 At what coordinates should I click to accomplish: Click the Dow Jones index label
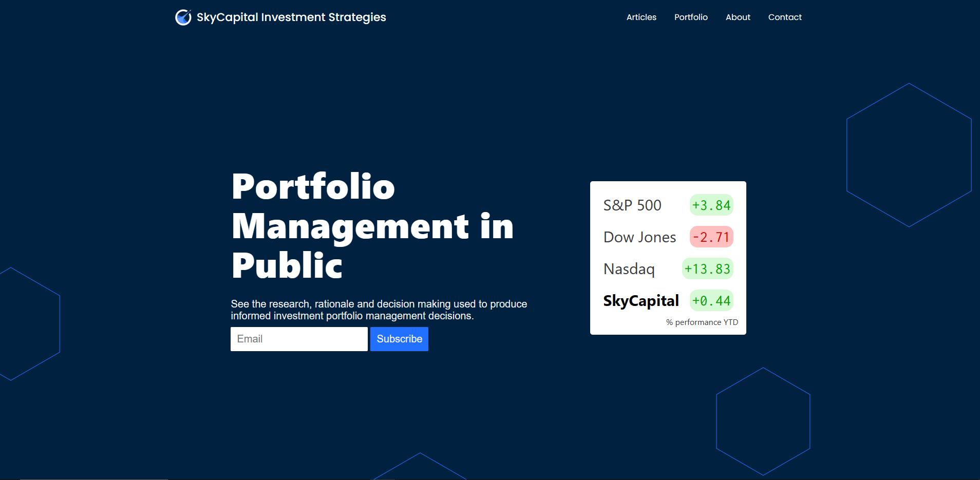[639, 237]
